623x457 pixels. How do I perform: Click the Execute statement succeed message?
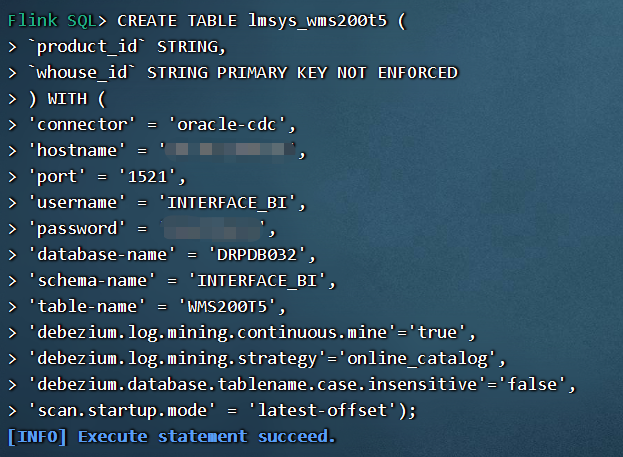click(207, 437)
